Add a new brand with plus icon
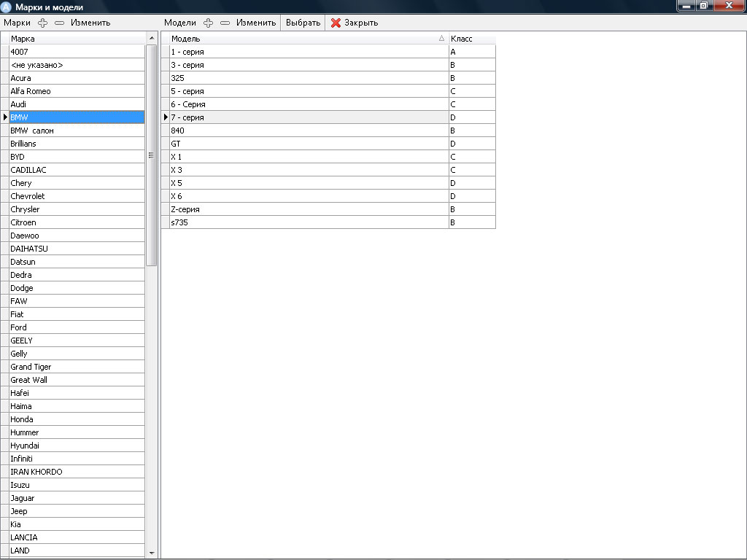 43,23
